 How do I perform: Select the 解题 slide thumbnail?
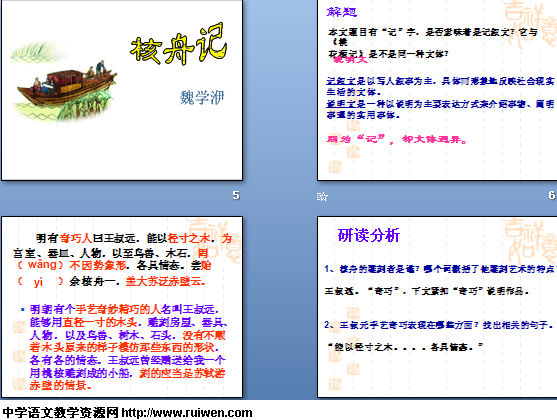coord(437,90)
